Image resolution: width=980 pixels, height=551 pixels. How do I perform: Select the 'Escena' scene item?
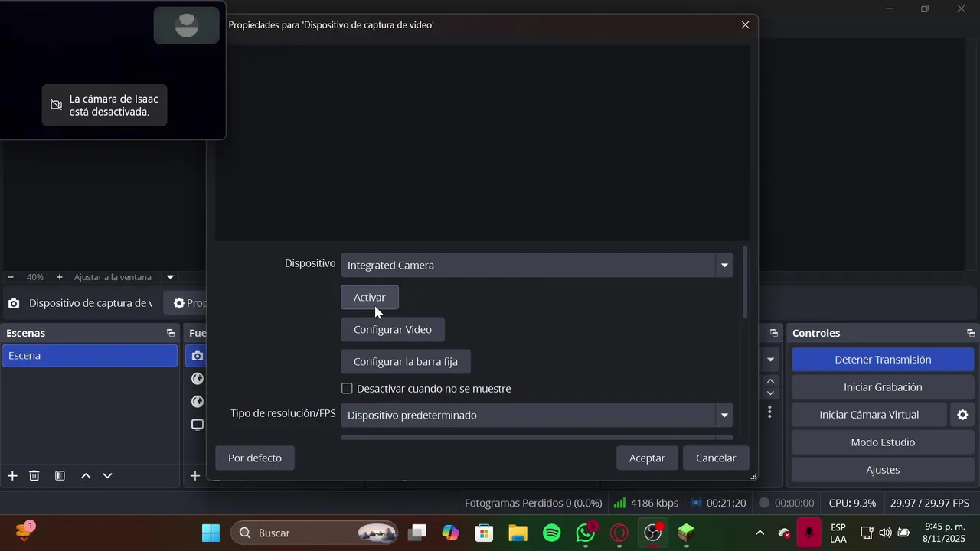coord(90,356)
